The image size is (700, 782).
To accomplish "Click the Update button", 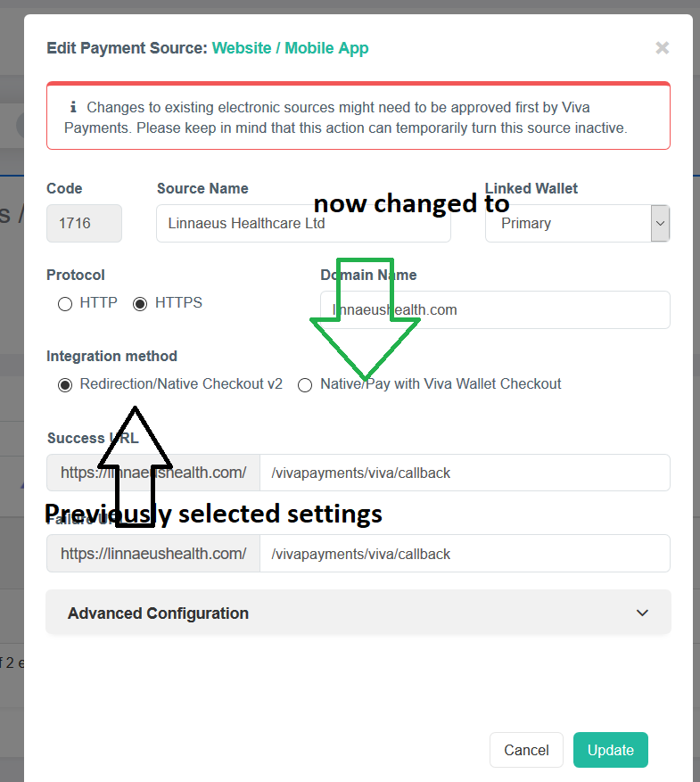I will pyautogui.click(x=611, y=750).
